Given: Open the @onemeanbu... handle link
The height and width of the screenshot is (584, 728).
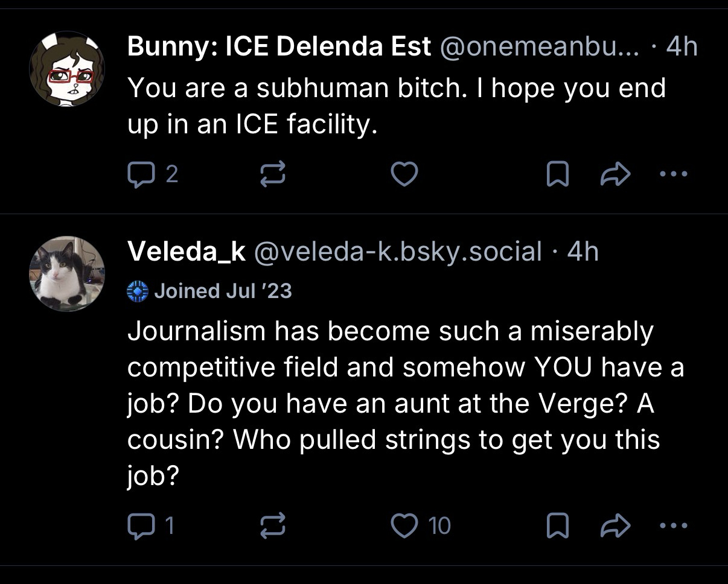Looking at the screenshot, I should click(540, 46).
